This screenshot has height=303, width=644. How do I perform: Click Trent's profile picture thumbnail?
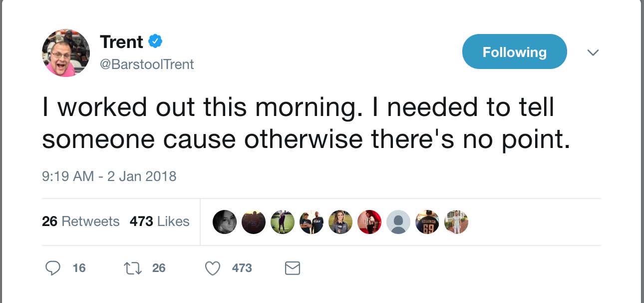[65, 52]
